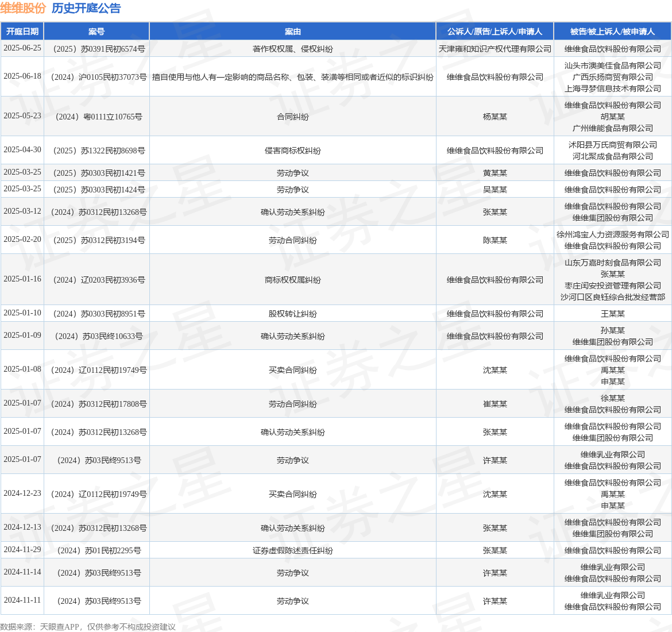The image size is (672, 632).
Task: Click the date cell 2025-06-25
Action: (x=22, y=48)
